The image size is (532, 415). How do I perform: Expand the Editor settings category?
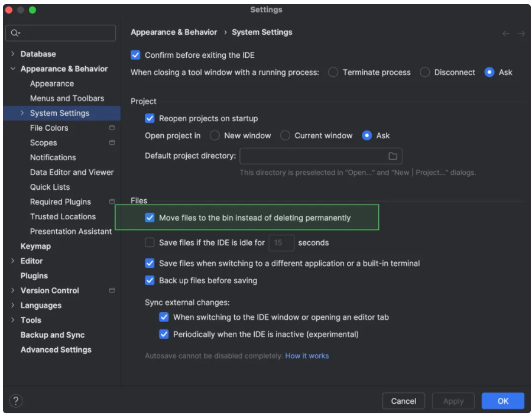point(13,261)
